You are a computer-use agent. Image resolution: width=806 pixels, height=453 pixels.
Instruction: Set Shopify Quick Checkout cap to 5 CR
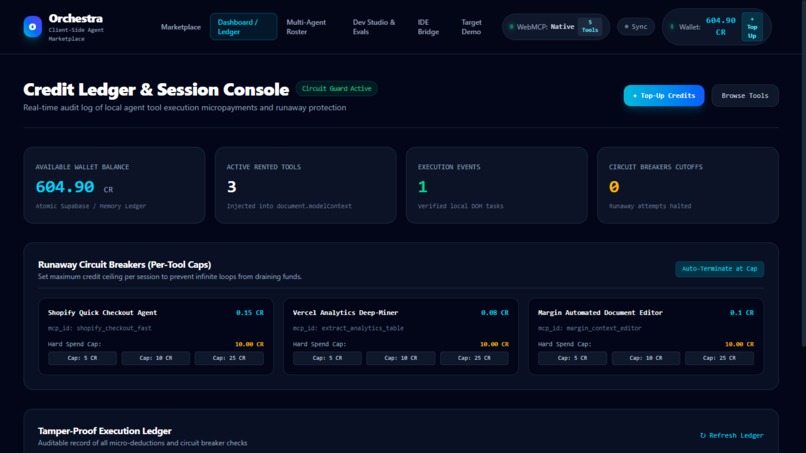tap(82, 358)
